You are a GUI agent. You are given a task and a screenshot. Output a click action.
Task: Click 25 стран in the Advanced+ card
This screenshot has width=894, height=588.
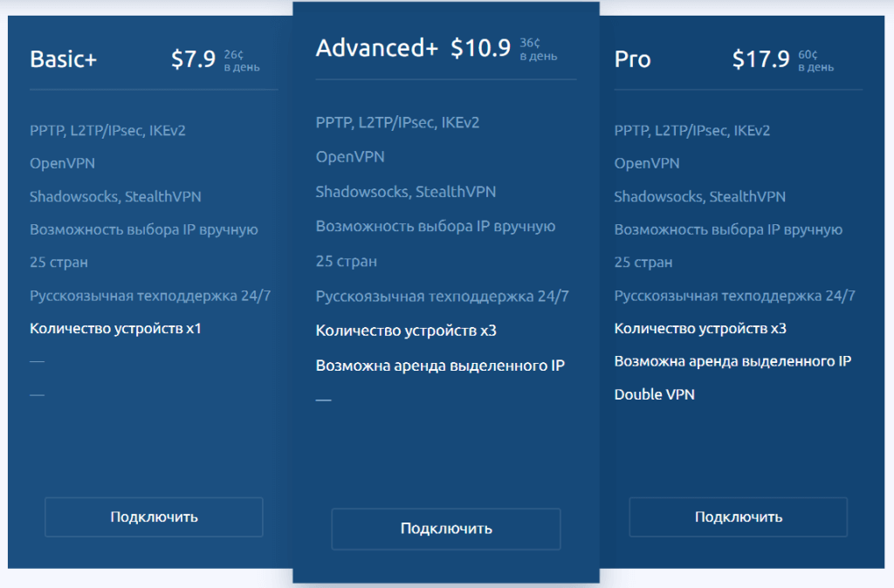point(345,261)
